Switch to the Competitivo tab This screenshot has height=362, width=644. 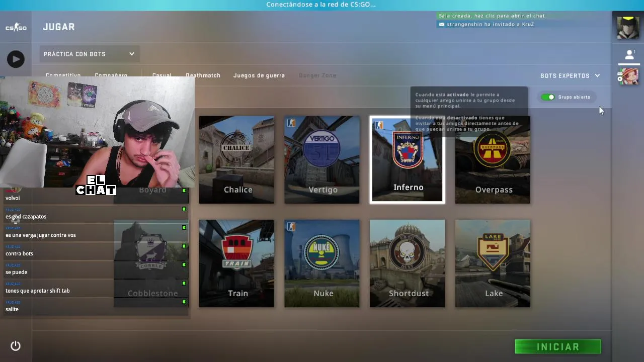63,75
